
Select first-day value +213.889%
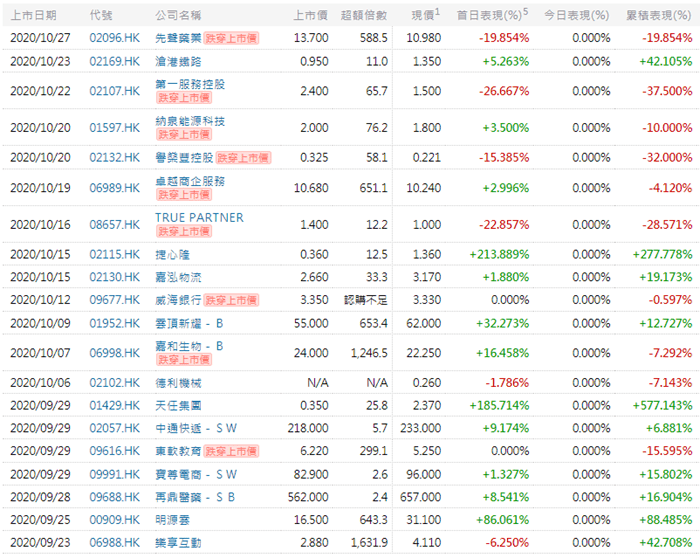pos(499,254)
